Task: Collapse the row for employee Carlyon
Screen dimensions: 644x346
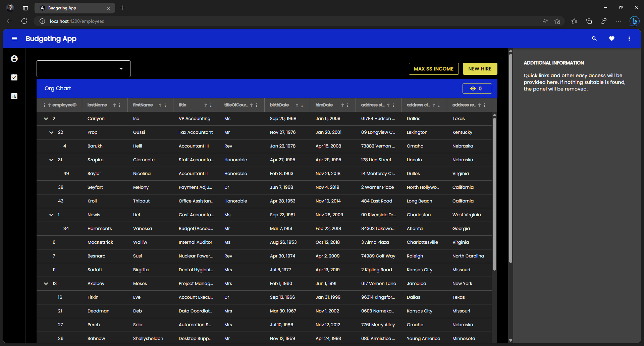Action: [46, 118]
